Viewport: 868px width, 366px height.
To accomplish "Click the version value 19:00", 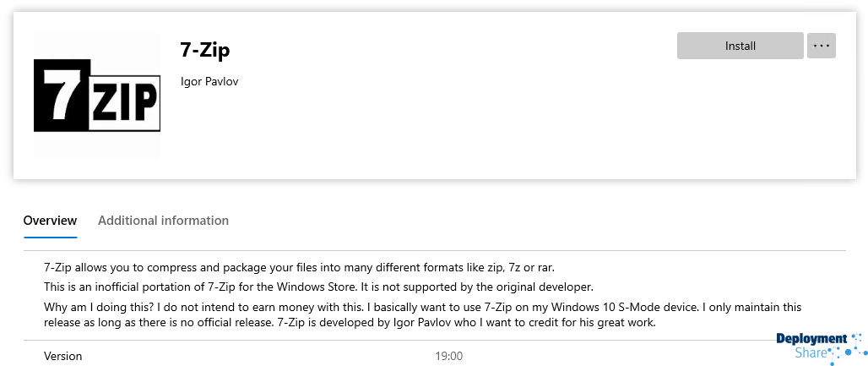I will (x=448, y=356).
